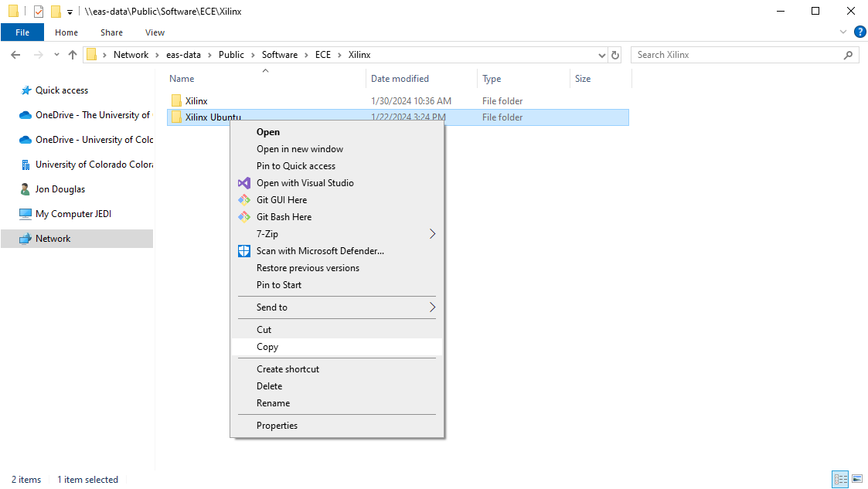The width and height of the screenshot is (868, 489).
Task: Click the Network breadcrumb in address bar
Action: click(x=131, y=55)
